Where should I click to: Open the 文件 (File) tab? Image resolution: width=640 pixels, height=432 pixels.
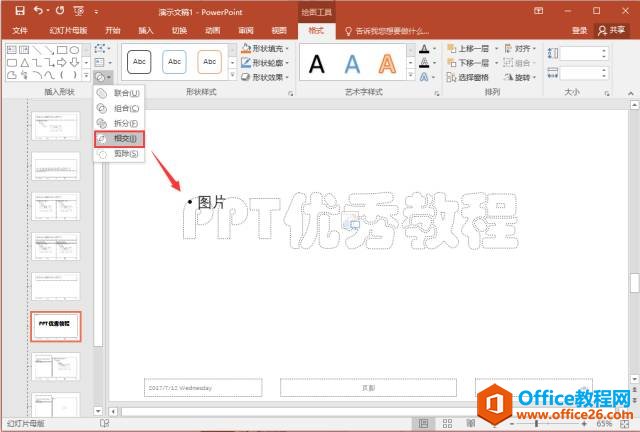click(x=20, y=31)
